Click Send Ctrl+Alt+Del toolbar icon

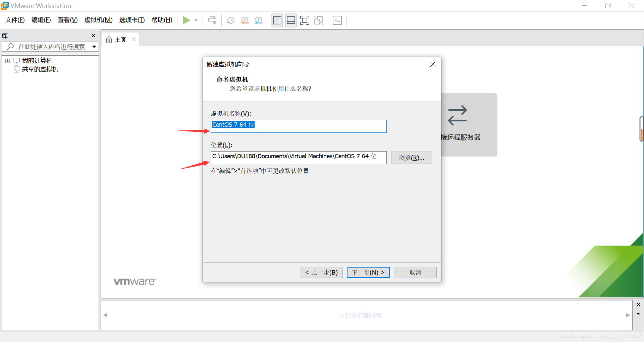(x=212, y=20)
